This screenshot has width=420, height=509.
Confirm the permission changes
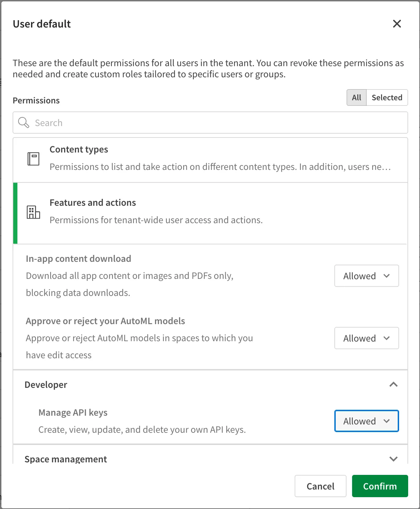(x=380, y=486)
